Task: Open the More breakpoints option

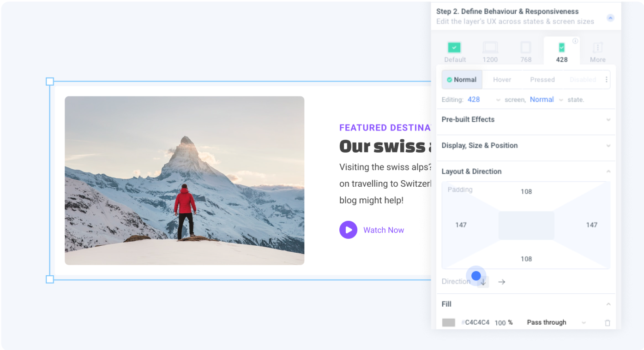Action: tap(597, 47)
